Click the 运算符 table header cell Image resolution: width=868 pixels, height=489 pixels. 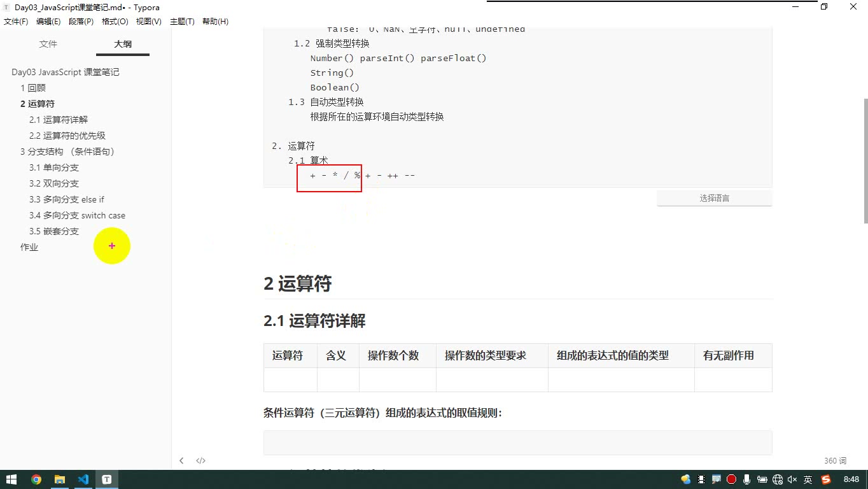[x=290, y=356]
